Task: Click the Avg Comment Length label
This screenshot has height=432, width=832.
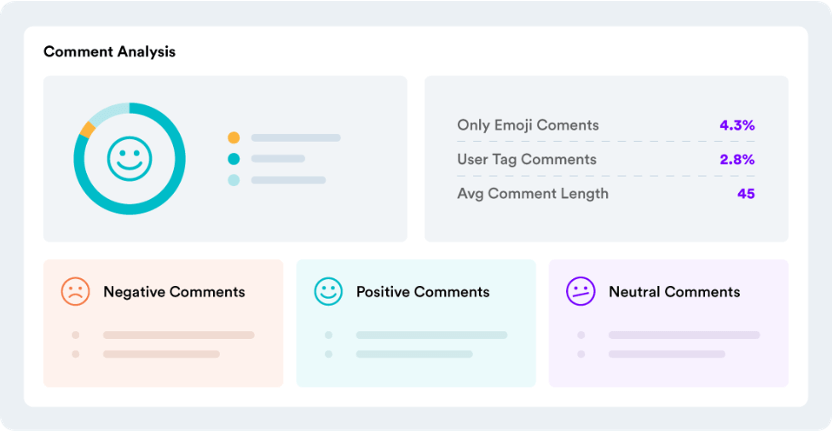Action: (x=532, y=193)
